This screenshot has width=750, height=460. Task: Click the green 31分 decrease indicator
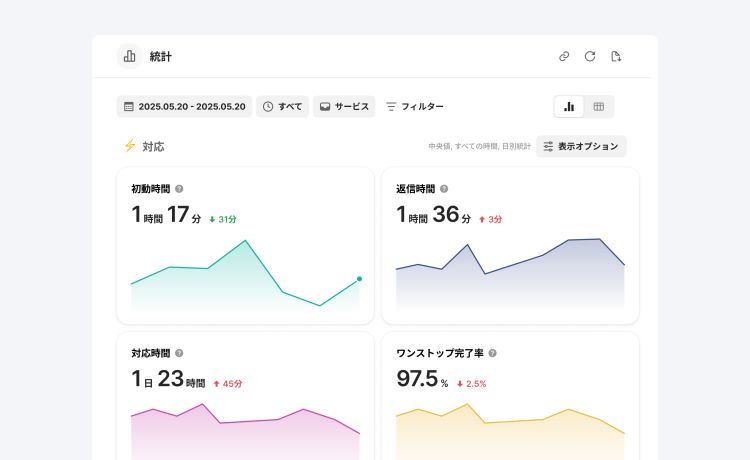click(223, 219)
